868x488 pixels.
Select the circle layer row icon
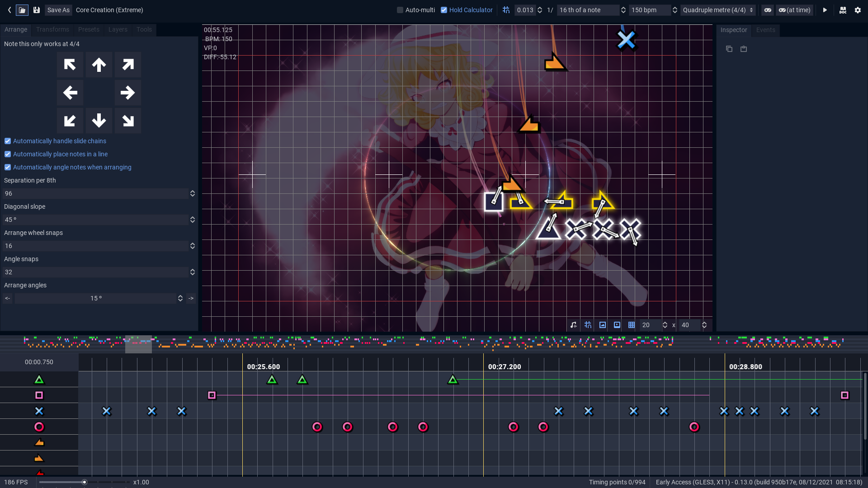(x=39, y=427)
